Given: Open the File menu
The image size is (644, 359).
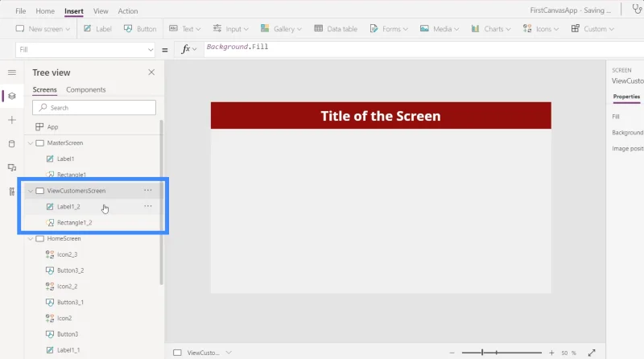Looking at the screenshot, I should (21, 11).
